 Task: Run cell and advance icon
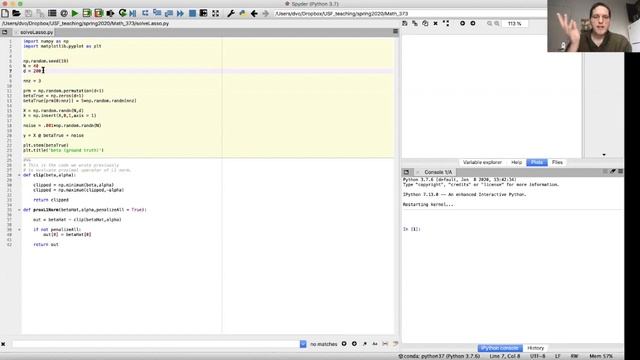pyautogui.click(x=98, y=13)
